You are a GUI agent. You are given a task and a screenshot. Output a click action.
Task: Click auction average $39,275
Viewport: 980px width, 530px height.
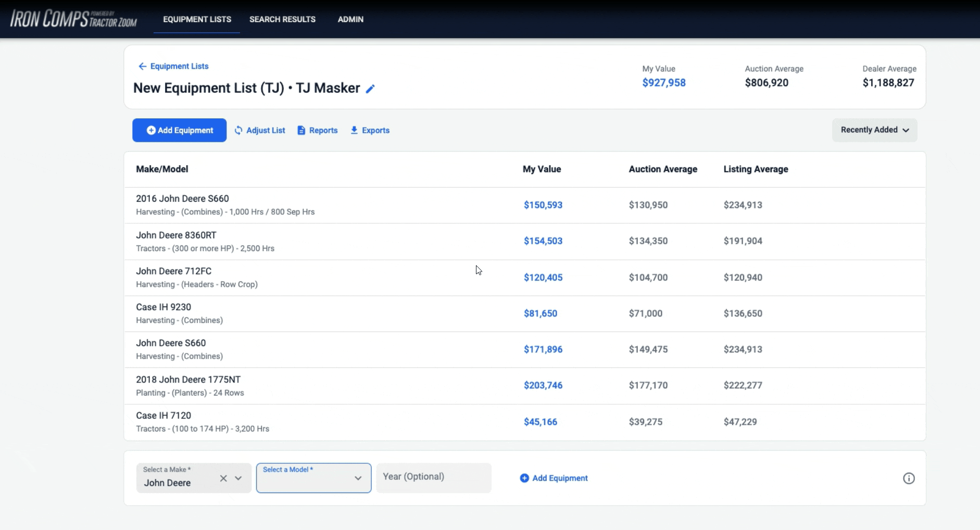pos(646,422)
